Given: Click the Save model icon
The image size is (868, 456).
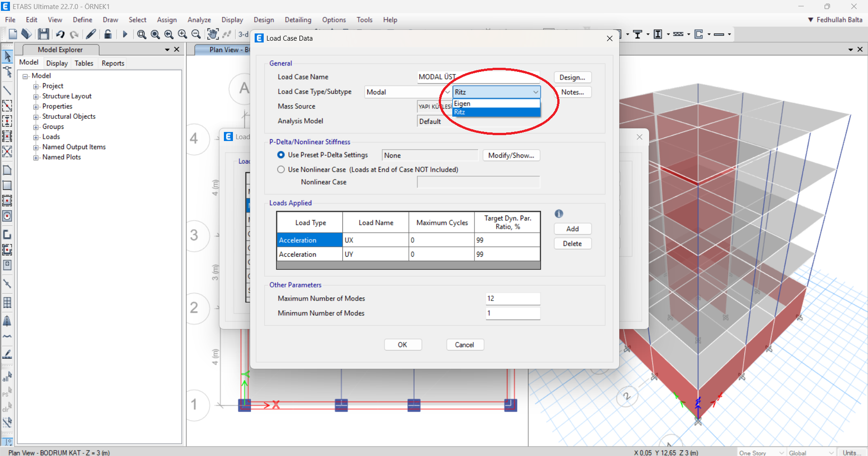Looking at the screenshot, I should pyautogui.click(x=43, y=34).
